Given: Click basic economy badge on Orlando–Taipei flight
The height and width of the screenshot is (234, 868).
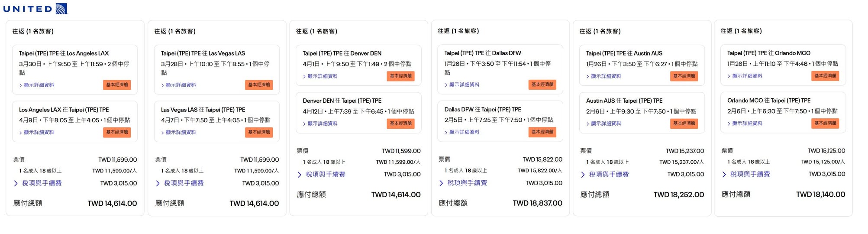Looking at the screenshot, I should coord(825,123).
